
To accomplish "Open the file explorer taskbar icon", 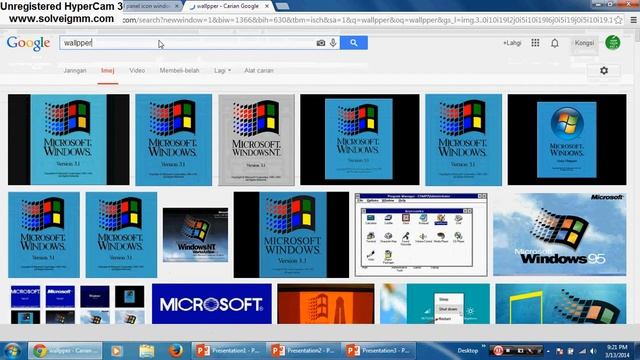I will (147, 351).
